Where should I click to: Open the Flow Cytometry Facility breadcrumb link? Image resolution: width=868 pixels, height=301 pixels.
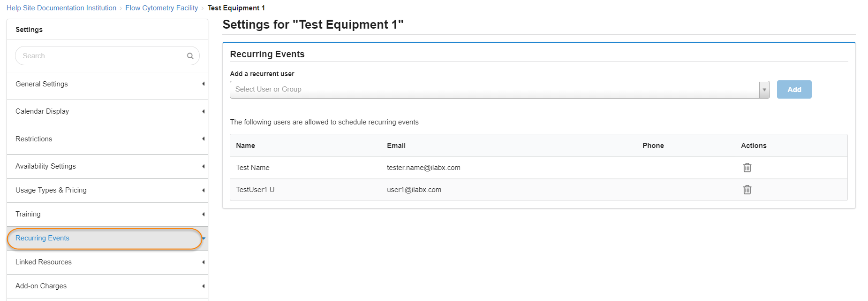click(x=161, y=8)
